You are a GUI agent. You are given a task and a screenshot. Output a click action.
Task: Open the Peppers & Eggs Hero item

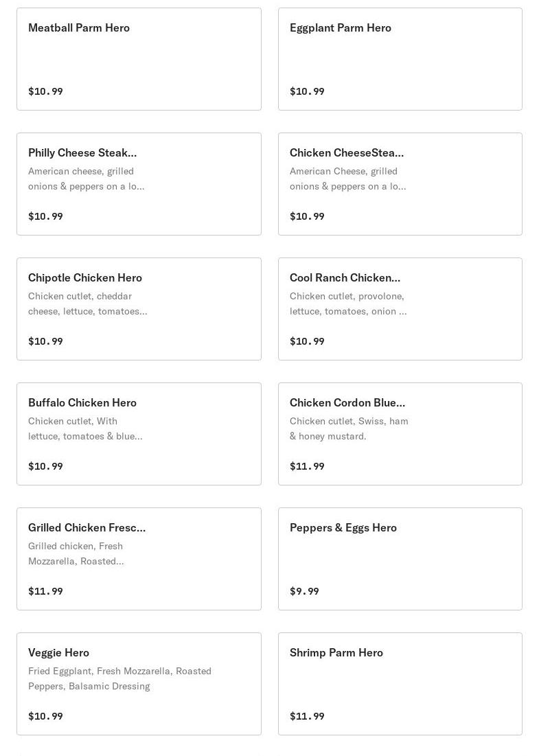(x=400, y=559)
